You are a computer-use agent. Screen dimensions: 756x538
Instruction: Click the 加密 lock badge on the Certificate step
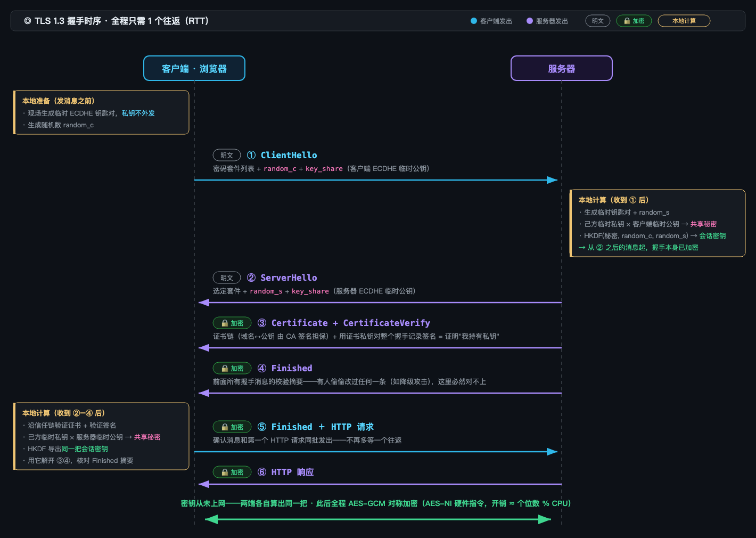point(232,323)
